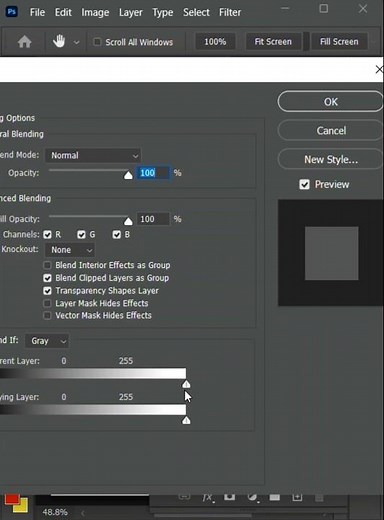The height and width of the screenshot is (520, 384).
Task: Add a layer mask icon
Action: (x=229, y=497)
